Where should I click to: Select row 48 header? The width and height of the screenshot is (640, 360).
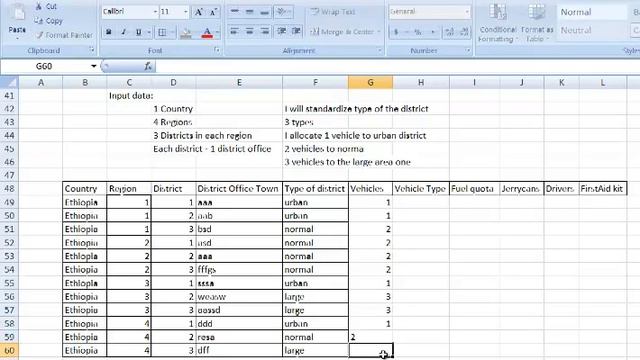pyautogui.click(x=9, y=189)
